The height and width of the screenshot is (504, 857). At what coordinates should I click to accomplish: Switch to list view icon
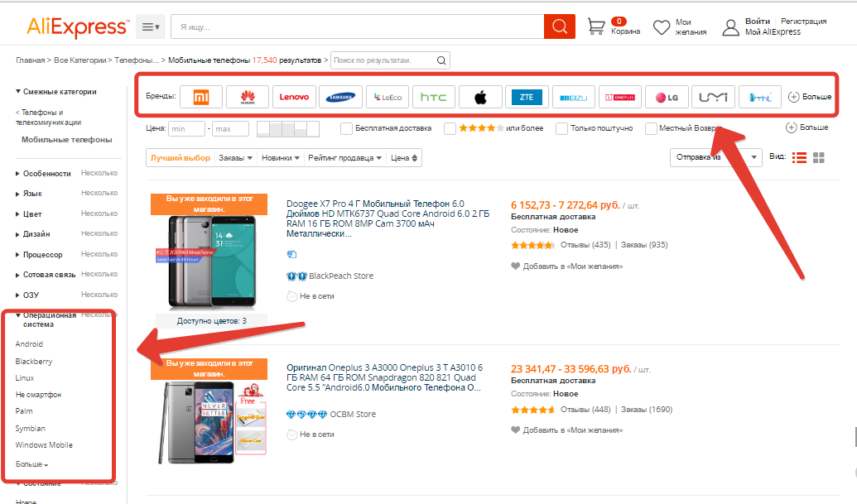tap(799, 158)
